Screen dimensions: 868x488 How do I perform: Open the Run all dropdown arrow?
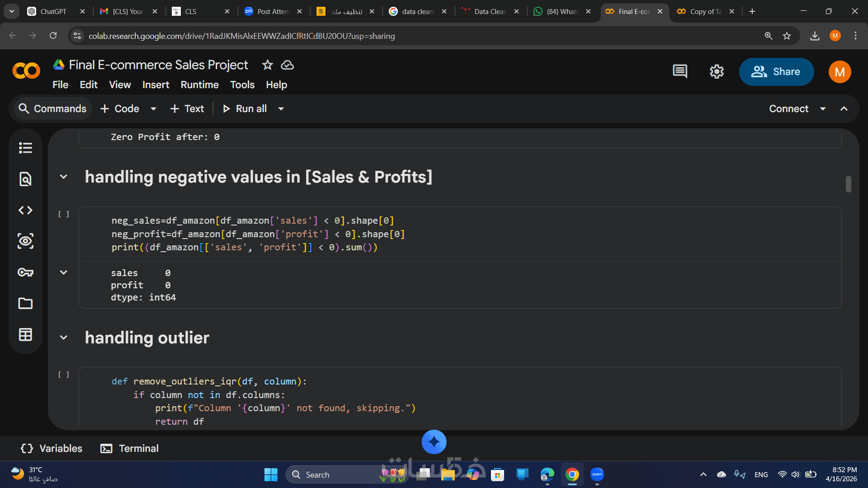click(x=281, y=109)
